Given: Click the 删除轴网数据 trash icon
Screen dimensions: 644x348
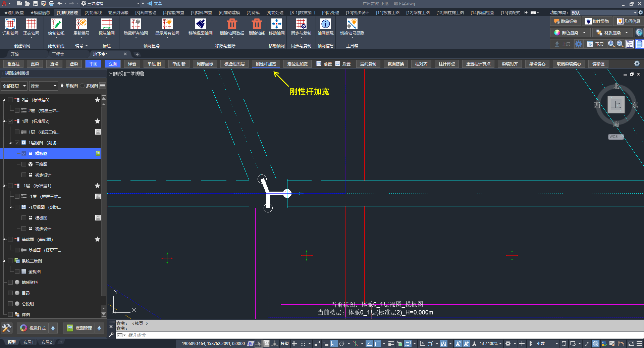Looking at the screenshot, I should point(232,24).
